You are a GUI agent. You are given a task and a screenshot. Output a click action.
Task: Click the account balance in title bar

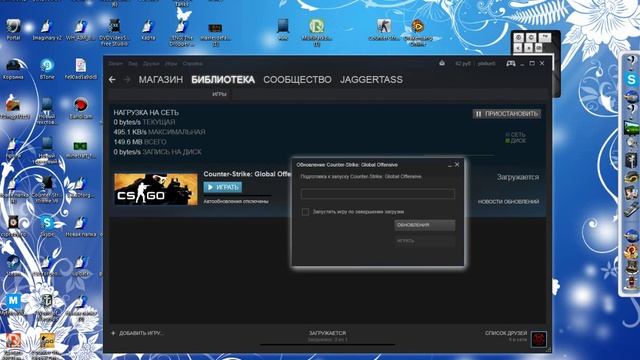pyautogui.click(x=463, y=64)
